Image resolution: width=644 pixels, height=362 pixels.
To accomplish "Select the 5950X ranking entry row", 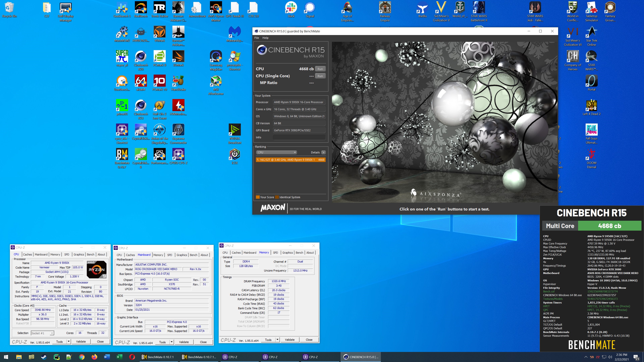I will (290, 160).
